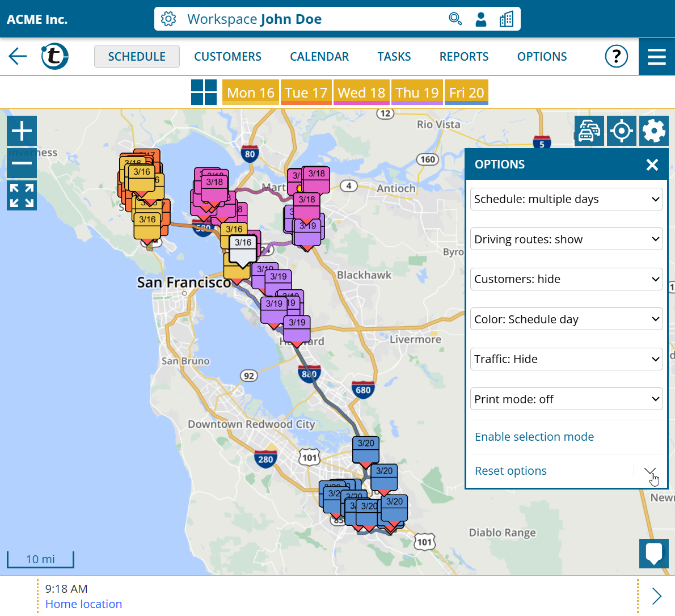Open the Traffic: Hide dropdown
The height and width of the screenshot is (616, 675).
(x=566, y=359)
